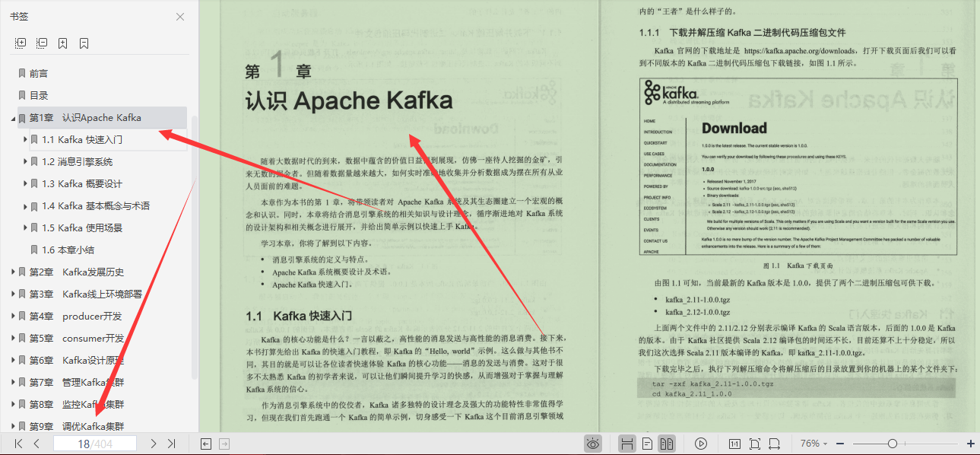
Task: Open bookmark 第7章 管理Kafka集群
Action: tap(76, 382)
